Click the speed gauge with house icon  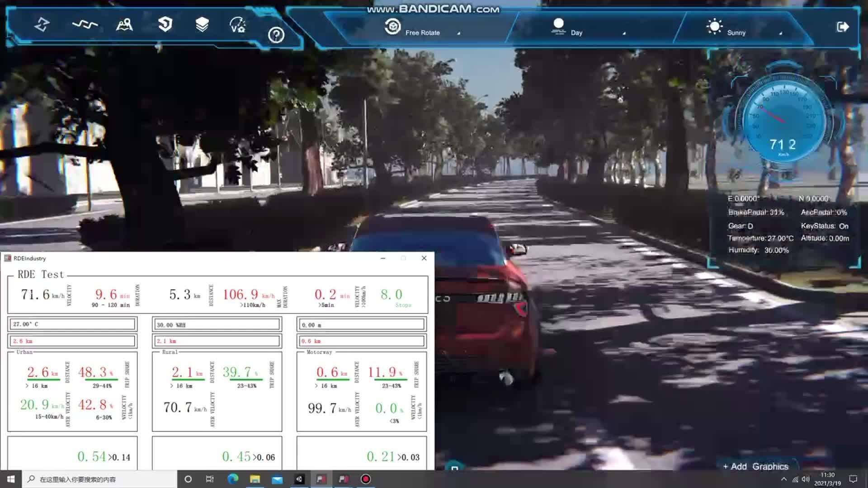tap(238, 25)
